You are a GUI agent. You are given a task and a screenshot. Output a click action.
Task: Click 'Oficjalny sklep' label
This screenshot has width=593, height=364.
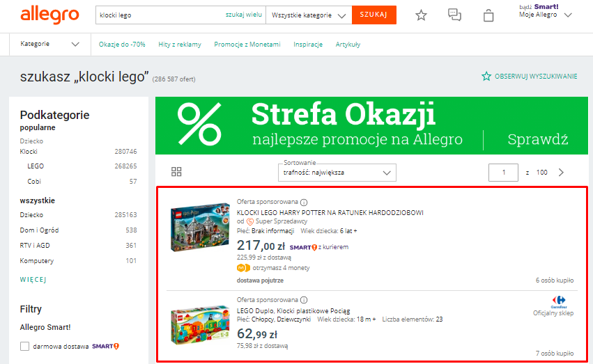(553, 313)
